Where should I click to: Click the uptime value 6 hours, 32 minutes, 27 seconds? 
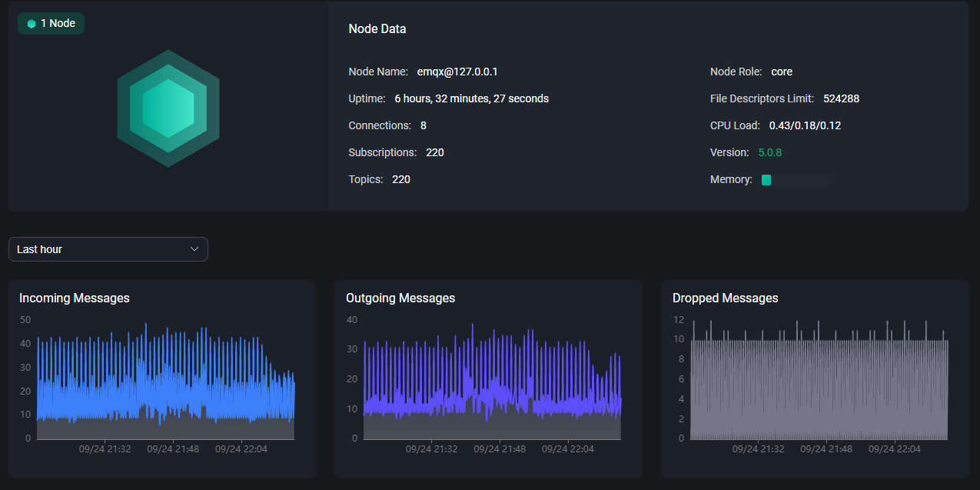point(472,98)
